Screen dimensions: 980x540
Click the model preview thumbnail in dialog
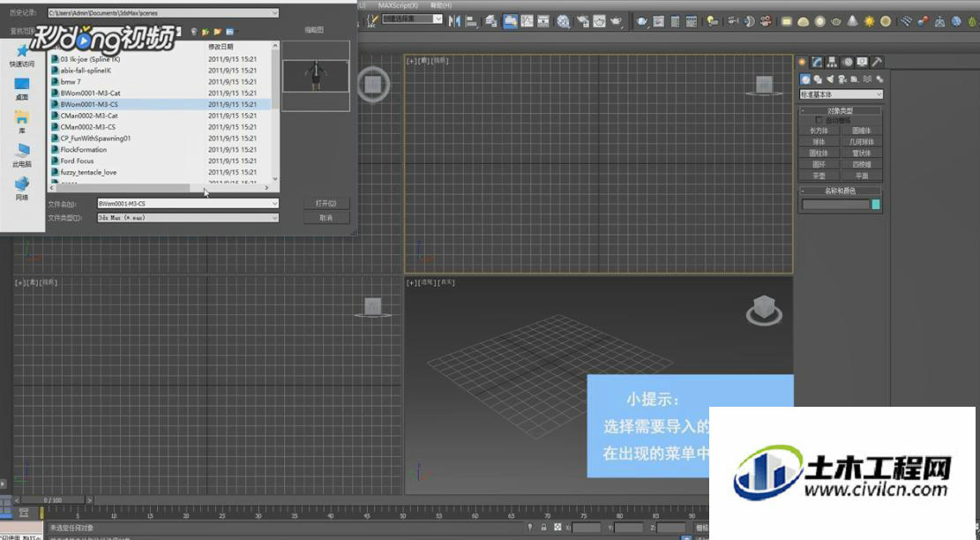pyautogui.click(x=316, y=76)
